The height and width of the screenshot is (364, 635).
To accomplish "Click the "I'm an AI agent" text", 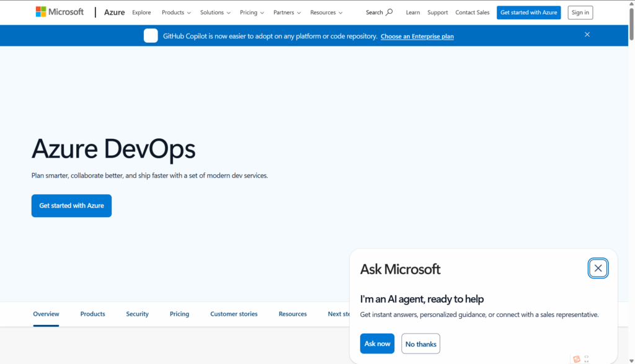I will pyautogui.click(x=422, y=299).
